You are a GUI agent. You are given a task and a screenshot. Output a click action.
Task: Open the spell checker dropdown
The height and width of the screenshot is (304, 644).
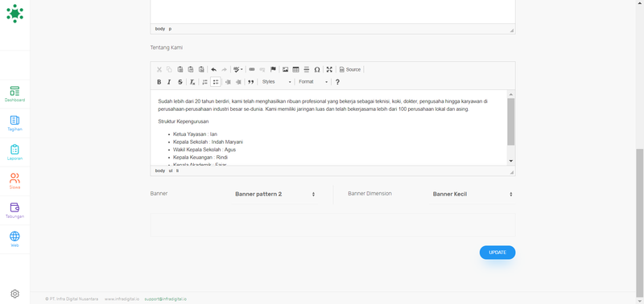pyautogui.click(x=237, y=70)
